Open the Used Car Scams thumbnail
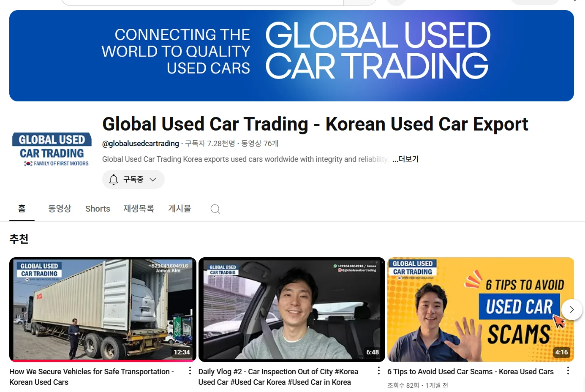The width and height of the screenshot is (585, 392). click(x=480, y=309)
